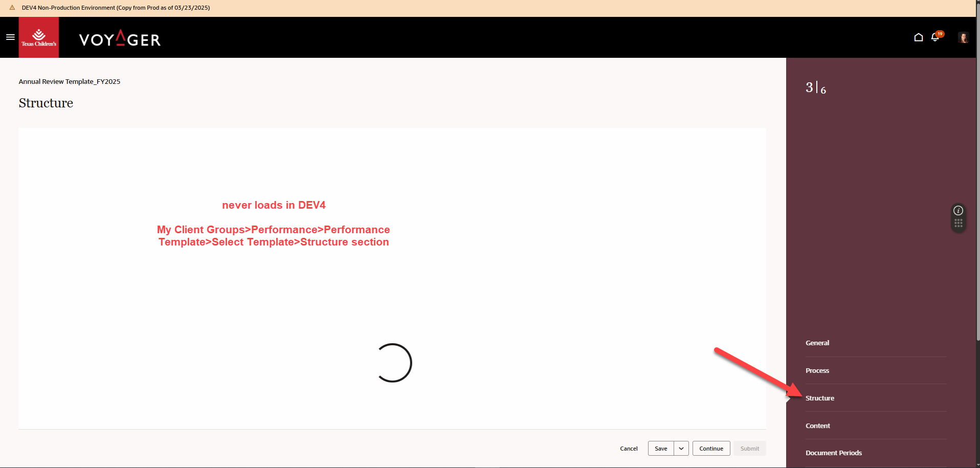Image resolution: width=980 pixels, height=468 pixels.
Task: Click the dotted grip handle below info icon
Action: (959, 223)
